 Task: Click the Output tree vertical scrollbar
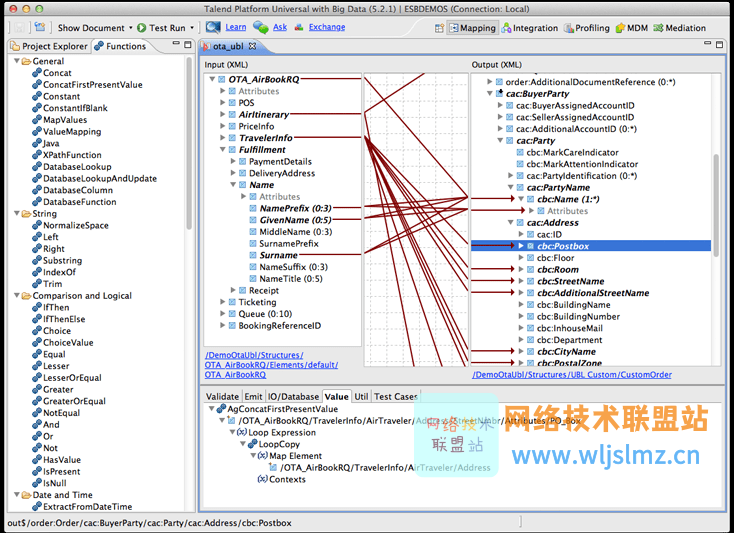[716, 206]
